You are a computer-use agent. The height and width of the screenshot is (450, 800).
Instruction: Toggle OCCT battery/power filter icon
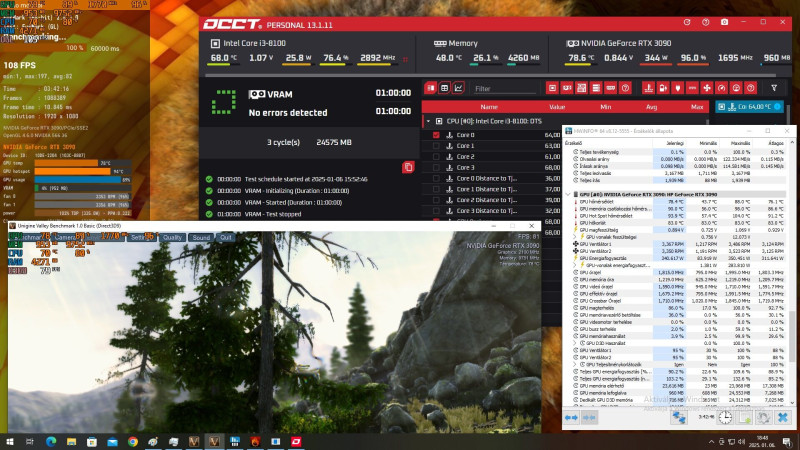coord(663,88)
